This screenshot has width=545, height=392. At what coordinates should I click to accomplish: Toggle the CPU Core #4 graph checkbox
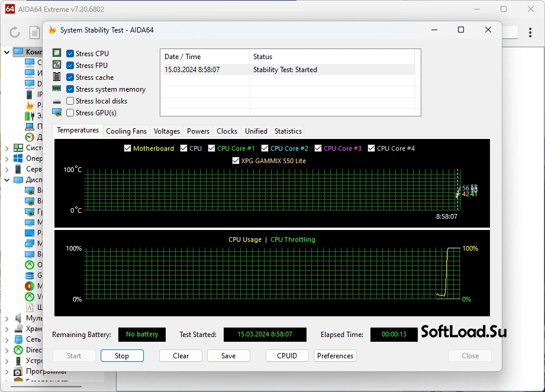(371, 148)
